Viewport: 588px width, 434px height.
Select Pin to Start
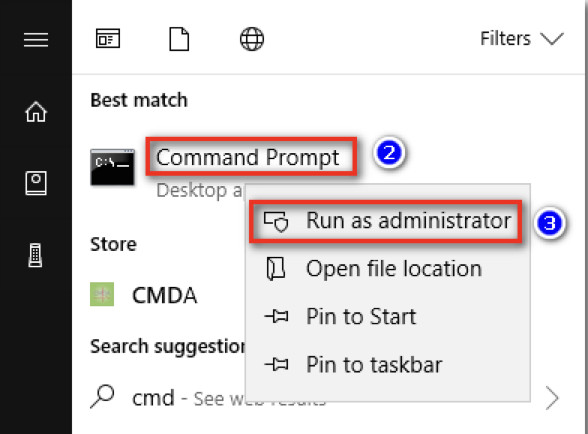point(388,317)
